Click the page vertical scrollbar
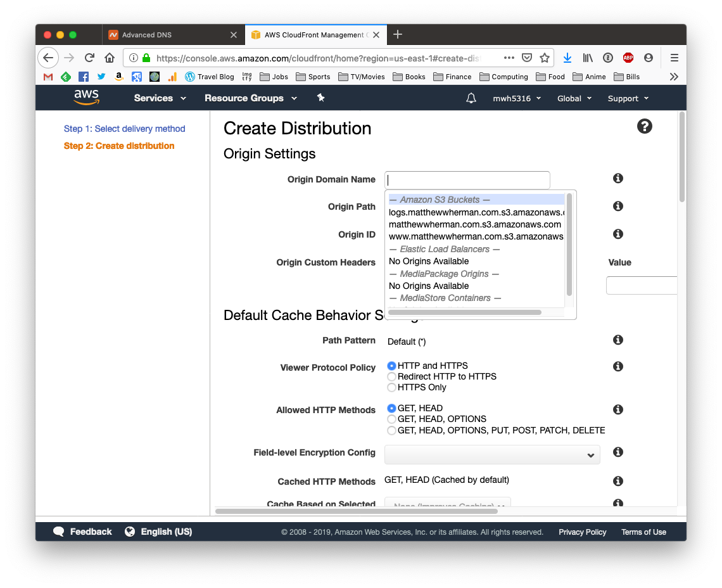Viewport: 722px width, 588px height. click(682, 157)
